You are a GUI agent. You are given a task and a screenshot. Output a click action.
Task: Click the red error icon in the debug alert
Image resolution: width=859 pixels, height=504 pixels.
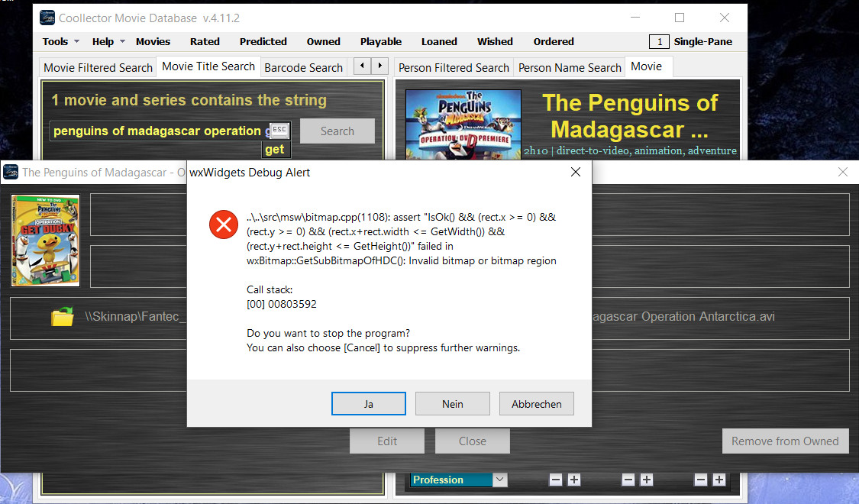(224, 225)
